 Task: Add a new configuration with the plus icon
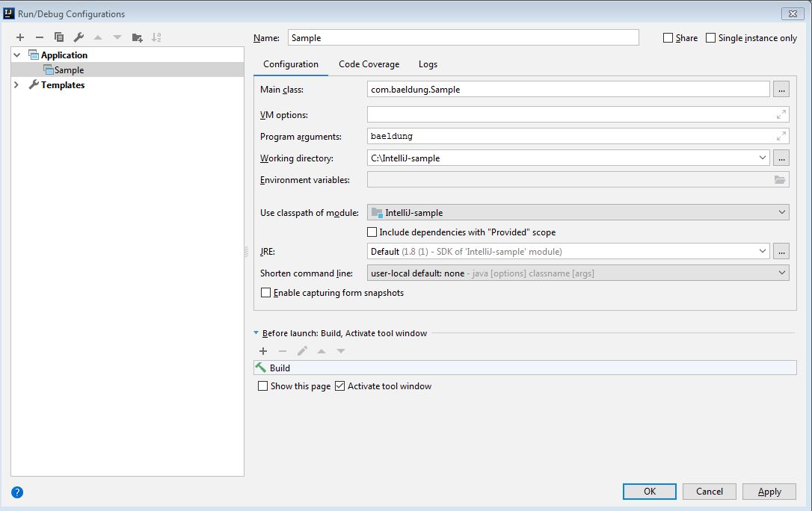point(20,37)
